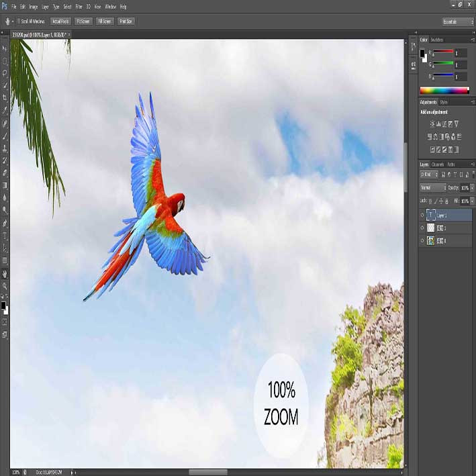Image resolution: width=476 pixels, height=476 pixels.
Task: Select the Eraser tool
Action: [x=5, y=173]
